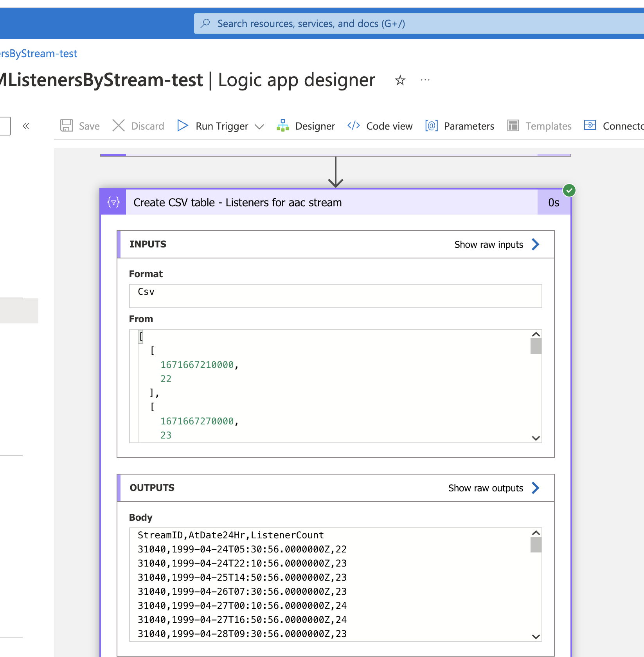Click the Save button label
This screenshot has height=657, width=644.
tap(89, 126)
